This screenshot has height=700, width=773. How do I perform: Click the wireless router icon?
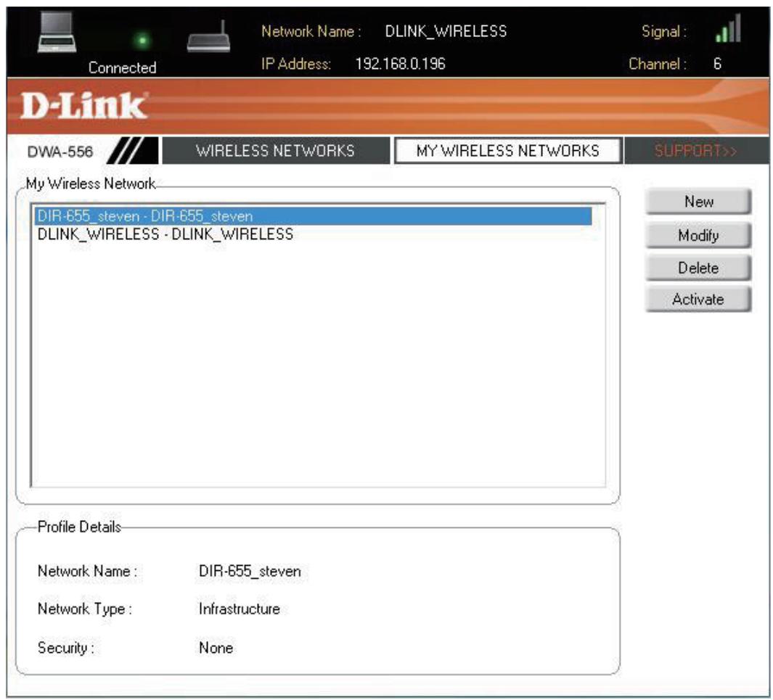click(x=208, y=36)
